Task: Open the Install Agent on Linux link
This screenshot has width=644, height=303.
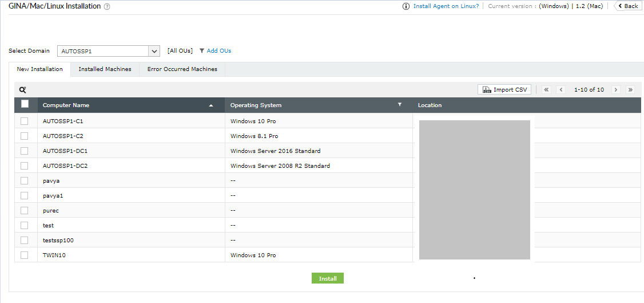Action: [x=446, y=6]
